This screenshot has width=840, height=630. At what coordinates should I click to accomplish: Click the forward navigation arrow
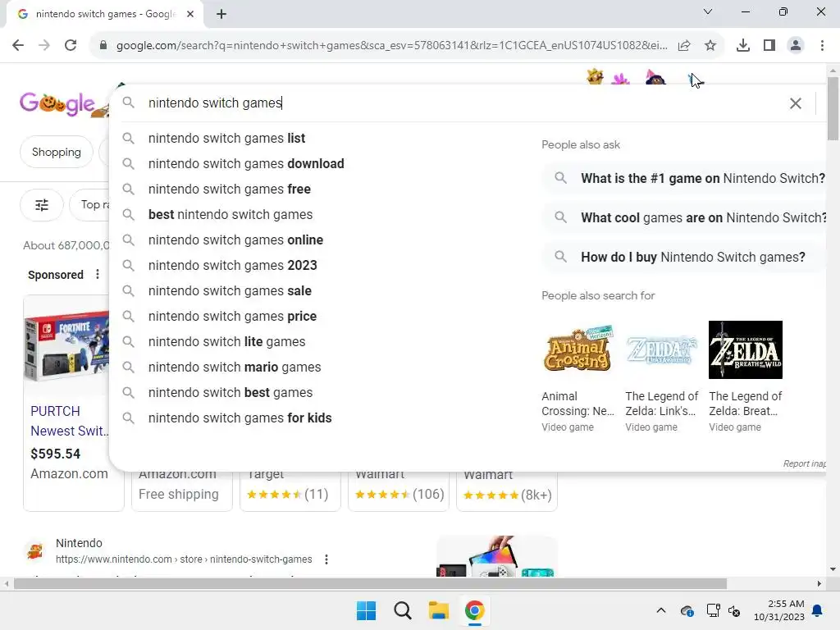coord(44,45)
